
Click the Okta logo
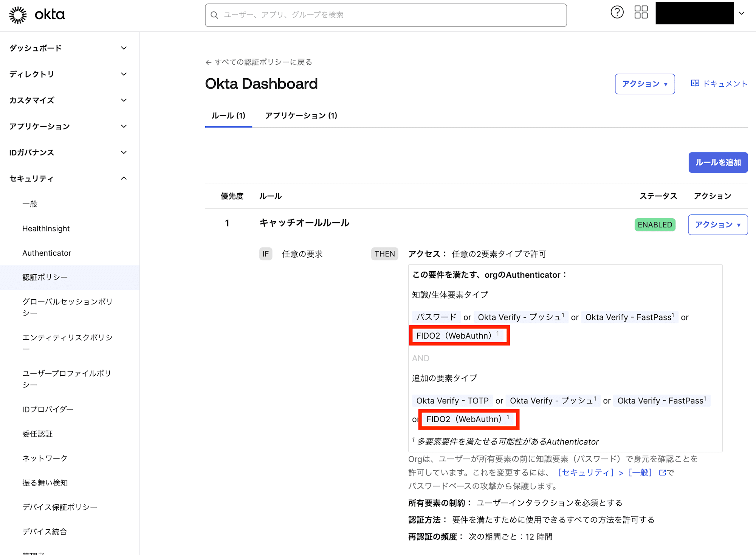tap(37, 15)
